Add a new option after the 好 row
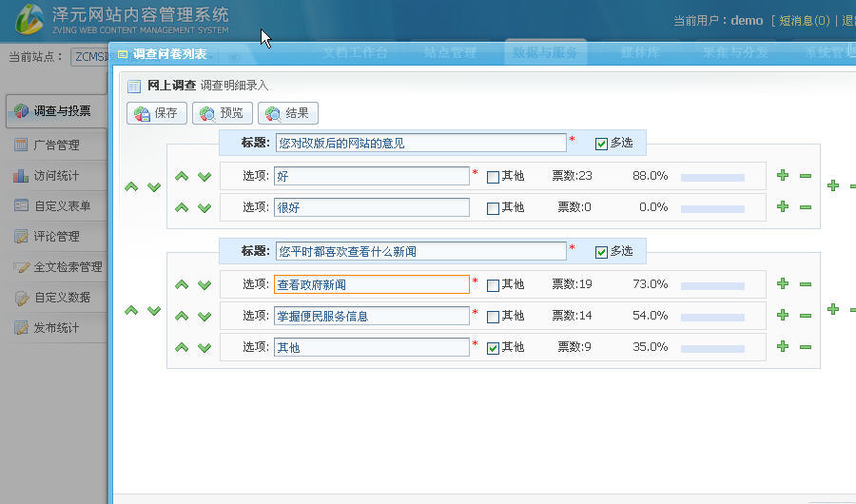 tap(783, 175)
